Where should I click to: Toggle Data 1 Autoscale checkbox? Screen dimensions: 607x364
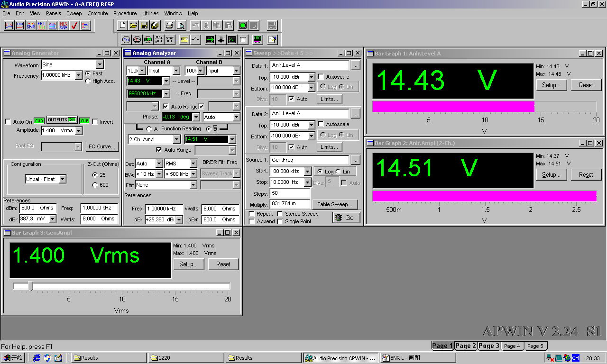tap(321, 76)
